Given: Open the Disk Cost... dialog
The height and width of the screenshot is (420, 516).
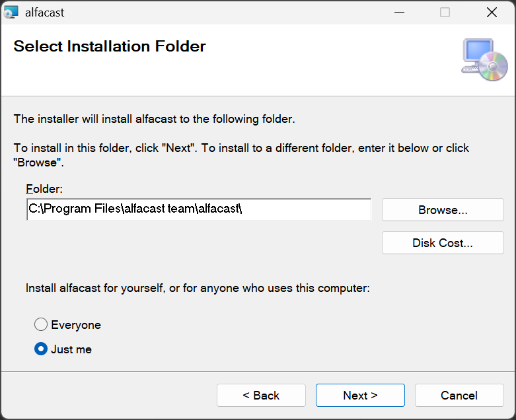Looking at the screenshot, I should click(443, 243).
